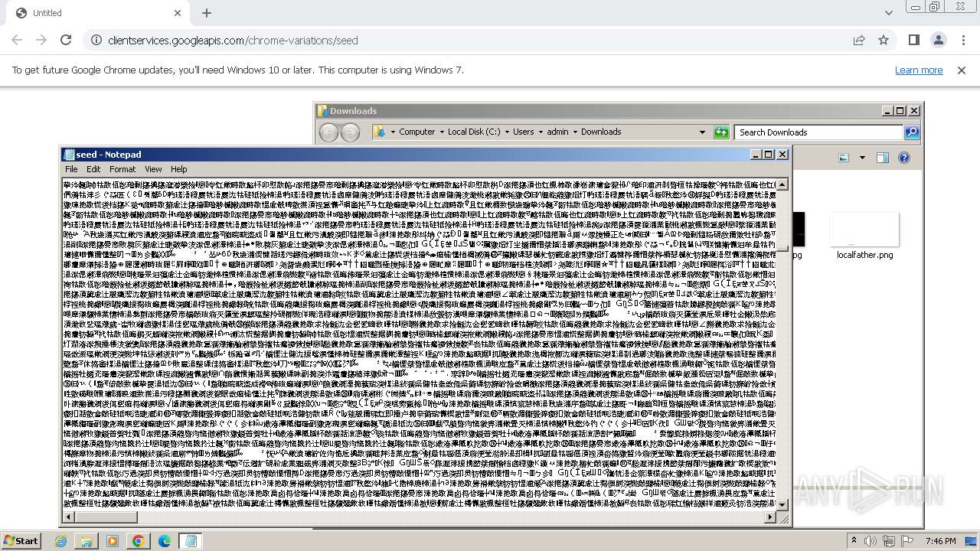This screenshot has width=980, height=551.
Task: Expand arrow before Computer breadcrumb
Action: (x=392, y=132)
